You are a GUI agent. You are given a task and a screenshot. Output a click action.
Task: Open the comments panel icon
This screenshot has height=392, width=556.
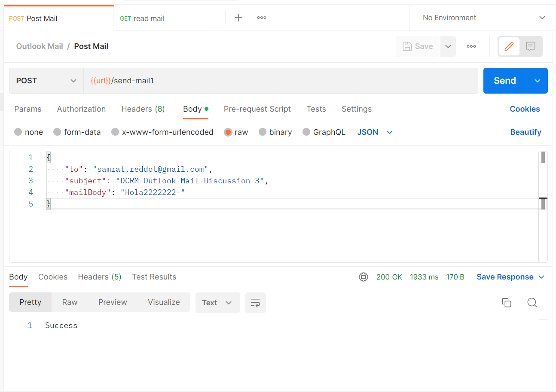[x=531, y=46]
